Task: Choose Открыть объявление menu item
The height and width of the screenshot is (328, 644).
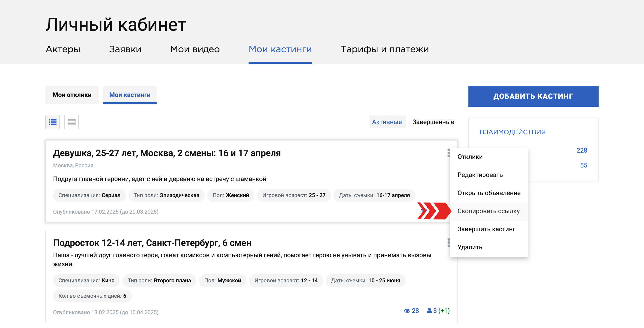Action: [x=489, y=193]
